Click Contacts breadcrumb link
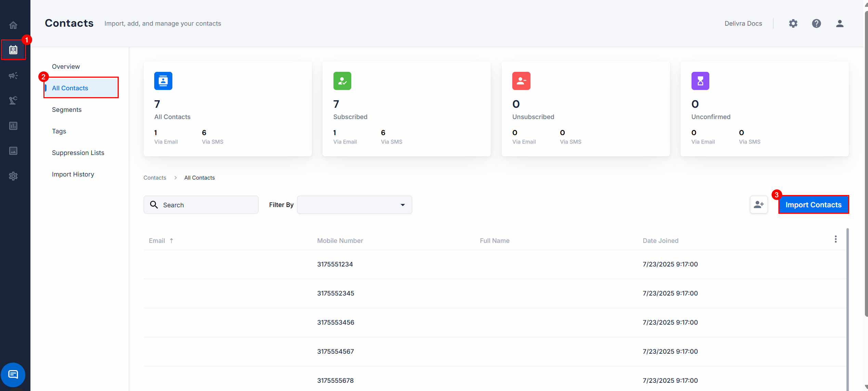The width and height of the screenshot is (868, 391). pos(155,178)
